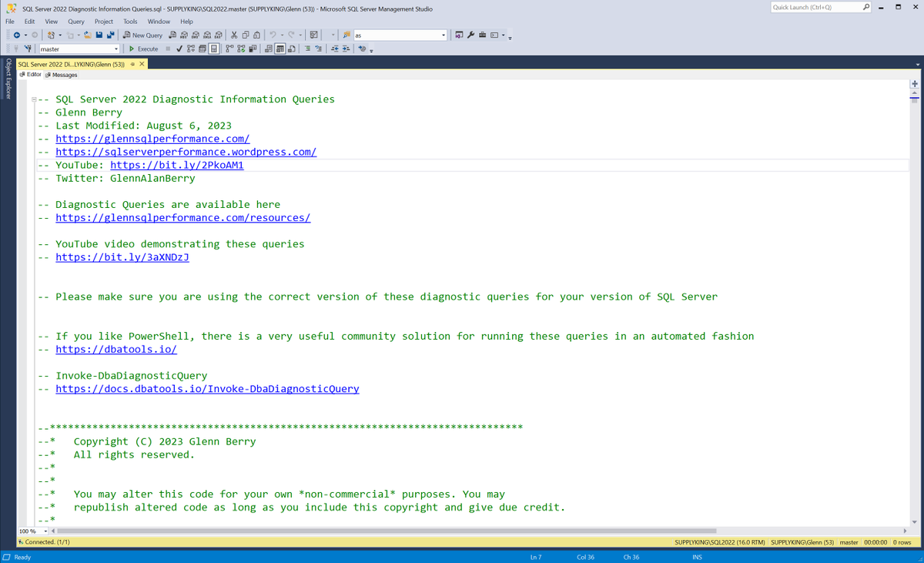Click inside the Quick Launch search box
924x563 pixels.
816,6
